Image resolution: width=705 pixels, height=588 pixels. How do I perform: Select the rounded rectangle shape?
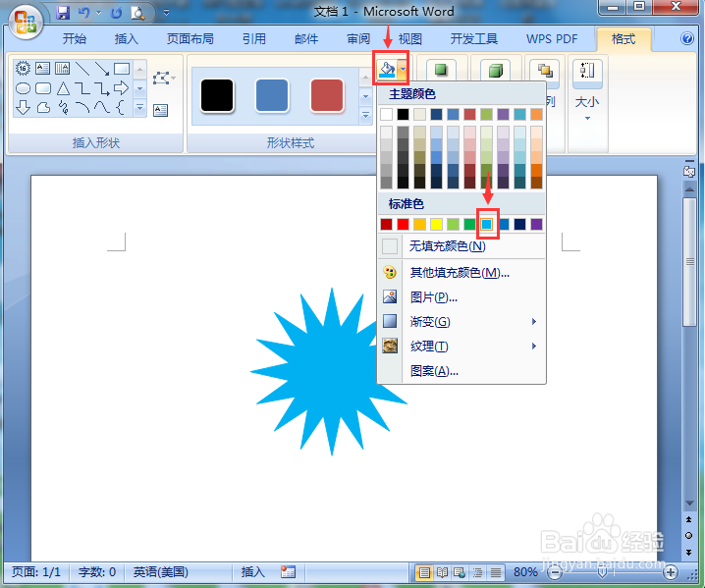(43, 88)
